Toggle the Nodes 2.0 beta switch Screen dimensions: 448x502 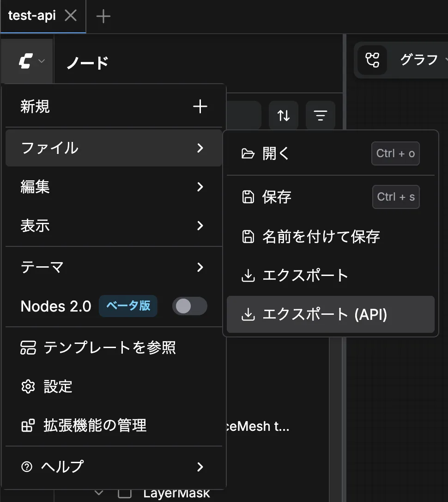tap(190, 306)
